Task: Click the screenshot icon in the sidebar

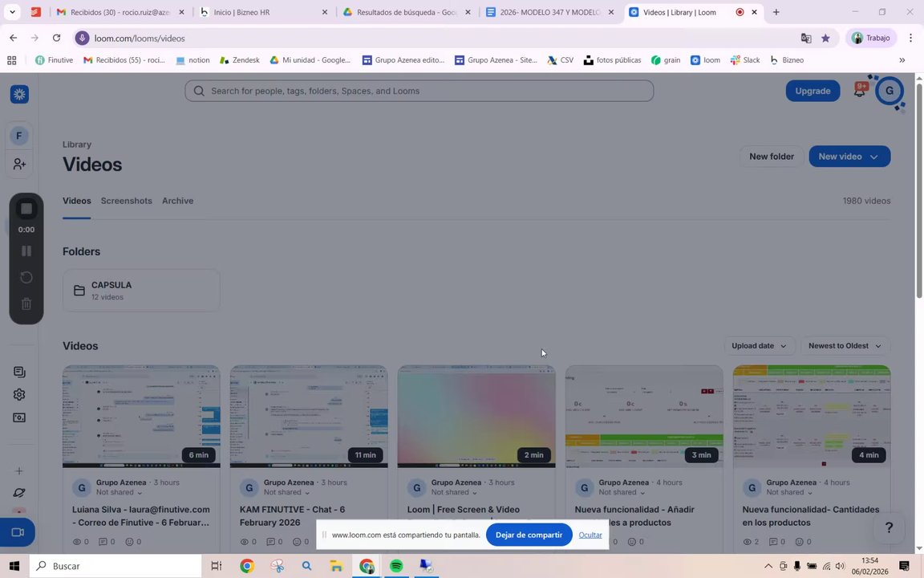Action: 19,417
